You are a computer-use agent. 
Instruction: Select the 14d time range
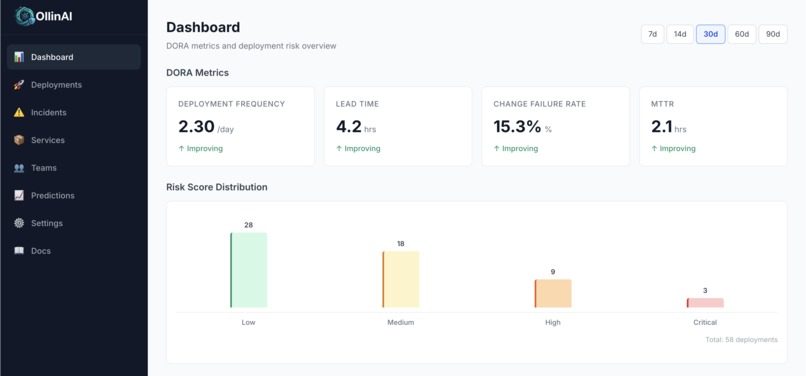tap(680, 34)
